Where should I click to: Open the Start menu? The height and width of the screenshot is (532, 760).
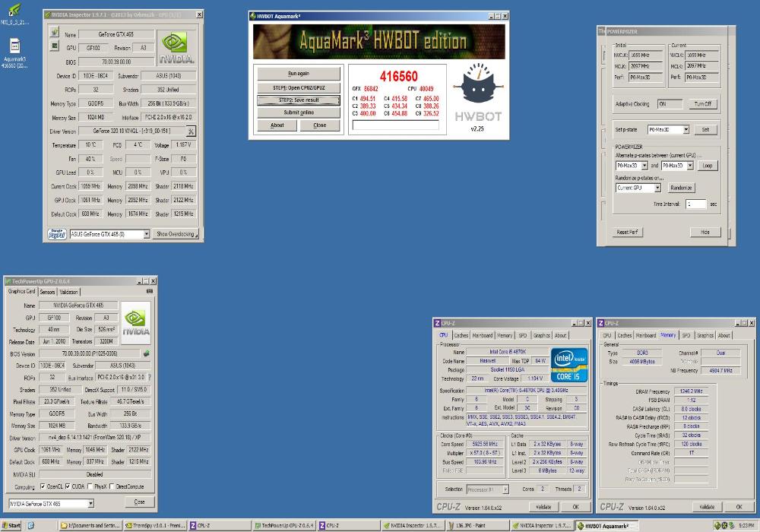[x=11, y=525]
